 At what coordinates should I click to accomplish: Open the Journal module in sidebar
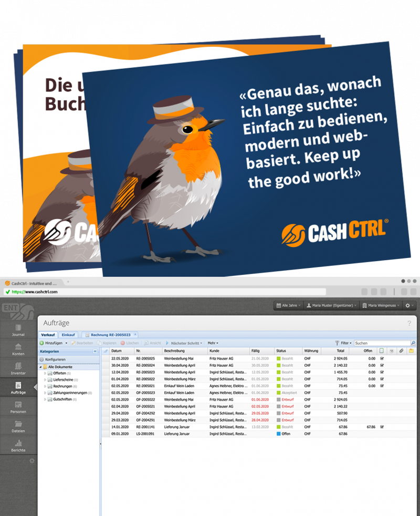(18, 329)
